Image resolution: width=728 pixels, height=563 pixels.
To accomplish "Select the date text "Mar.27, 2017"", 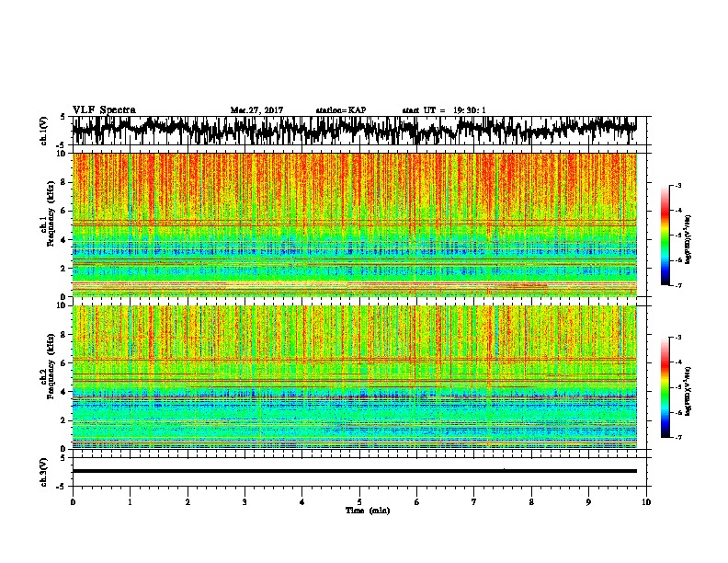I will [256, 110].
